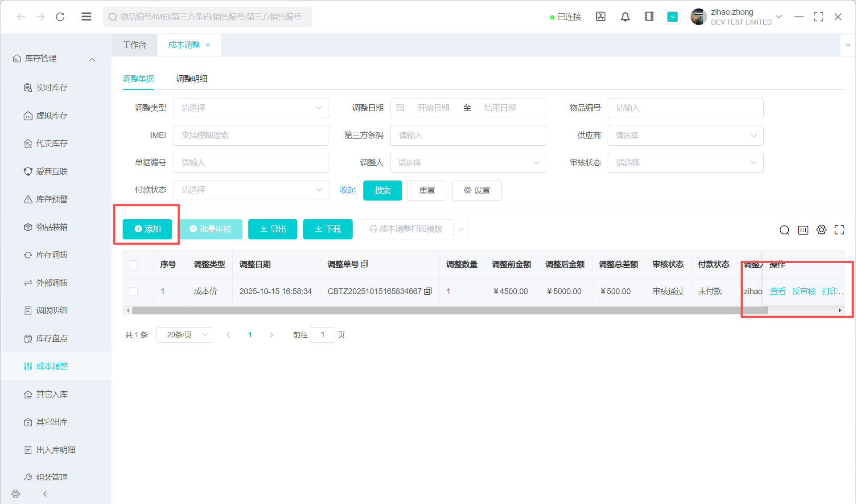Check the select-all checkbox in table header
856x504 pixels.
(x=134, y=264)
